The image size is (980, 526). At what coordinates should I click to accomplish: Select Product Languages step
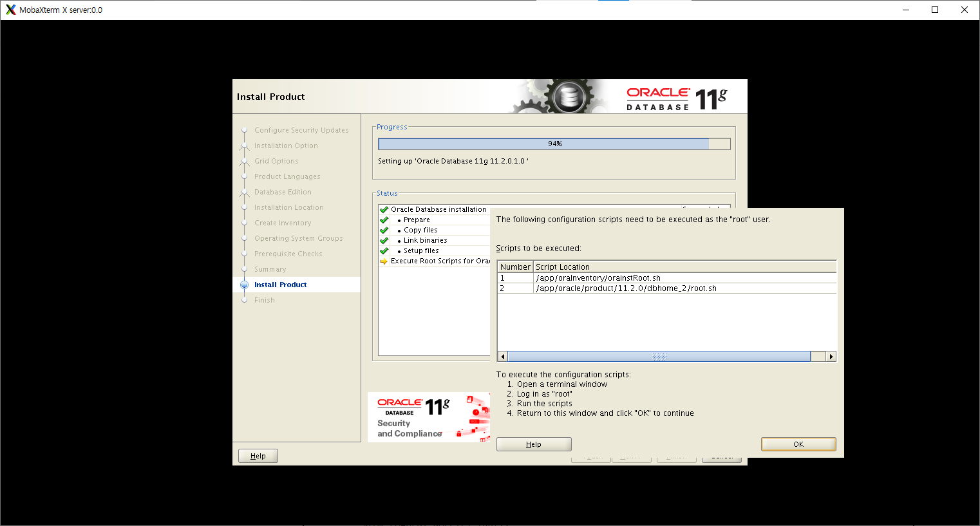point(287,176)
